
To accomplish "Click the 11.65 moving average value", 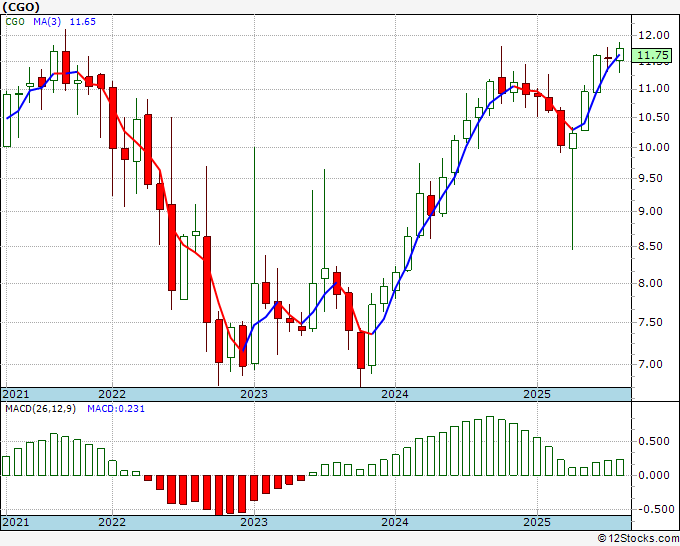I will tap(82, 22).
